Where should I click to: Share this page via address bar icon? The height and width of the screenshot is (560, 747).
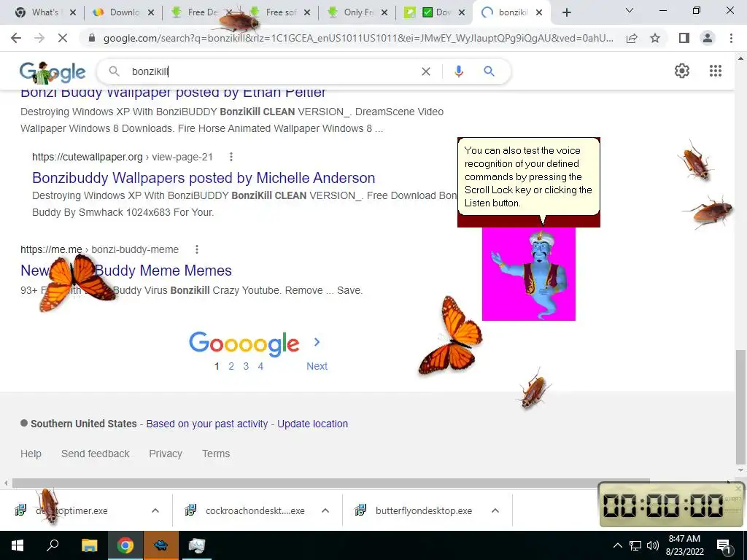[x=632, y=38]
